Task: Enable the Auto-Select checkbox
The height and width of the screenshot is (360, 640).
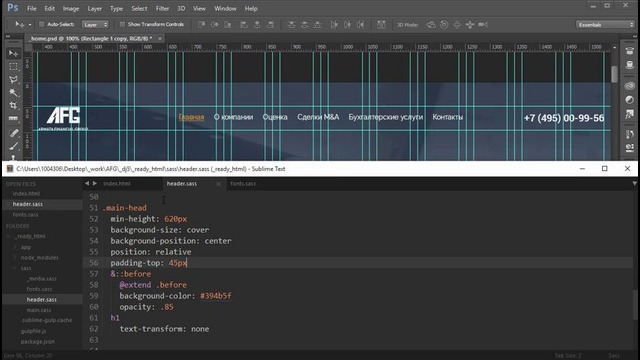Action: 41,24
